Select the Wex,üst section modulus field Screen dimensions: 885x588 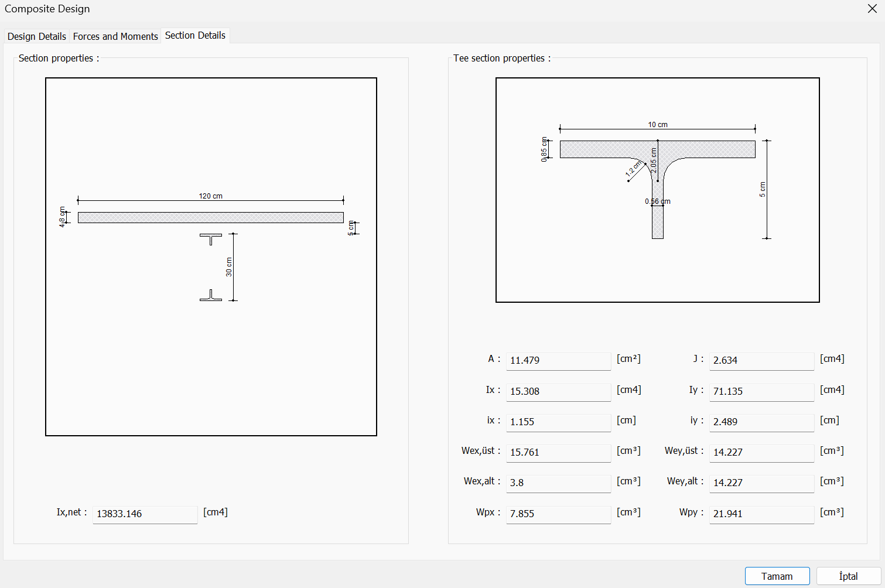[558, 453]
